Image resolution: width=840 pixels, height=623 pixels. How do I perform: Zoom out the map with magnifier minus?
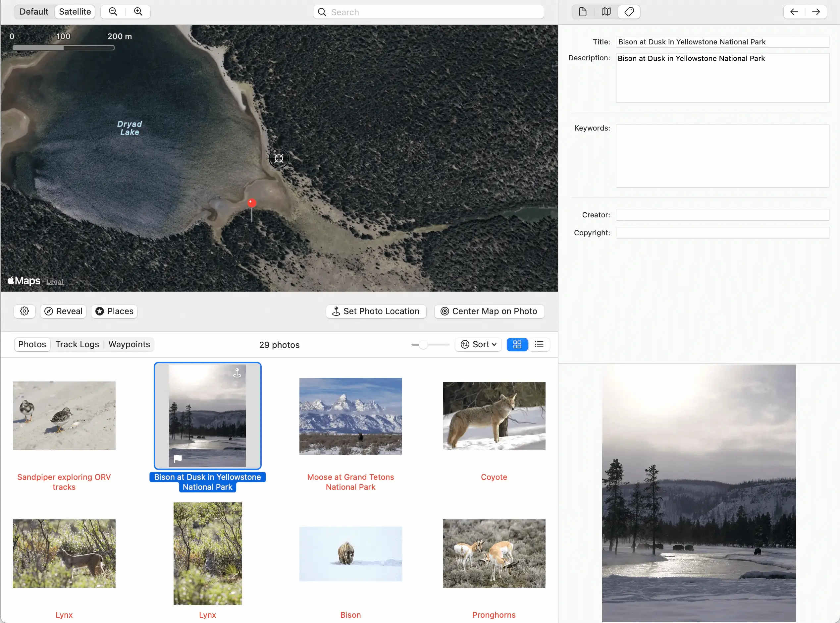[113, 12]
